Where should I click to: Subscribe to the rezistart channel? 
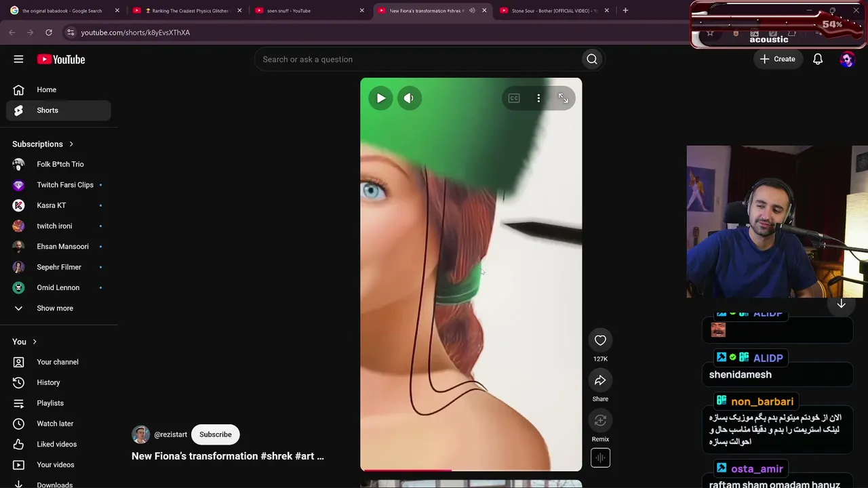click(x=216, y=434)
